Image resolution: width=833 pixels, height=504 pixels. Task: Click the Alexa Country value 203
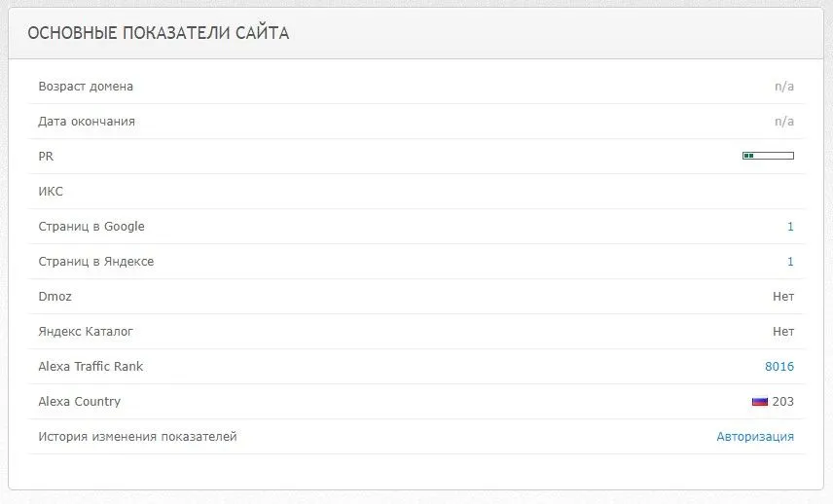pos(783,402)
